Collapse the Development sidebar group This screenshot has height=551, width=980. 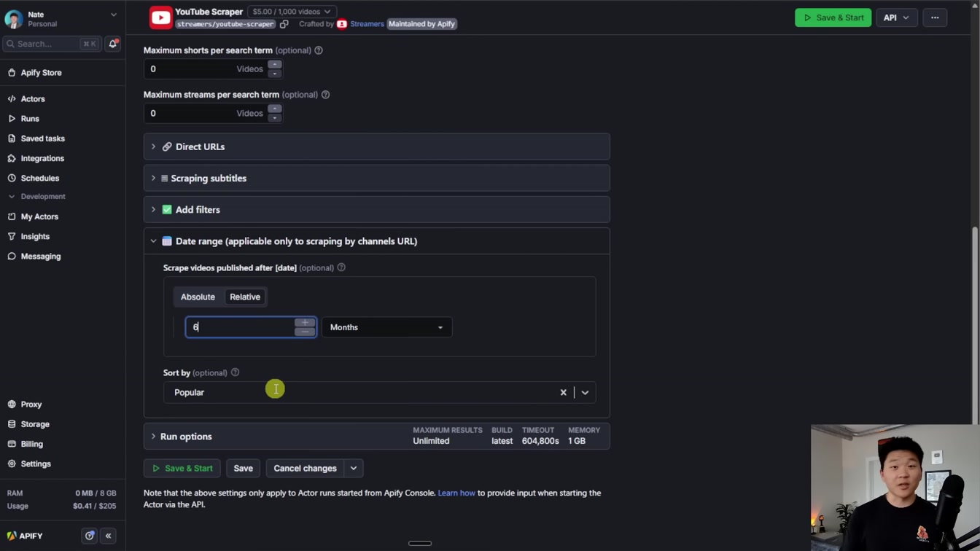[36, 197]
